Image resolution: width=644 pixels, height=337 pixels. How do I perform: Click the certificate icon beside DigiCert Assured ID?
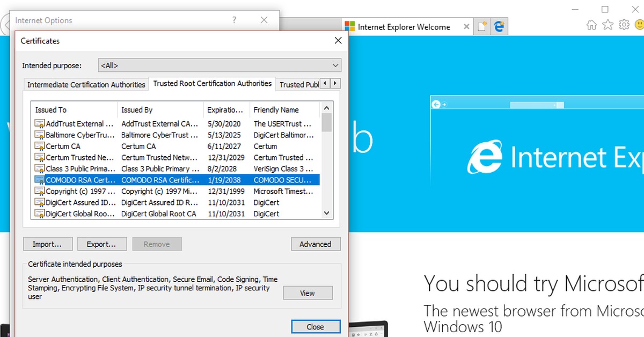(x=40, y=203)
